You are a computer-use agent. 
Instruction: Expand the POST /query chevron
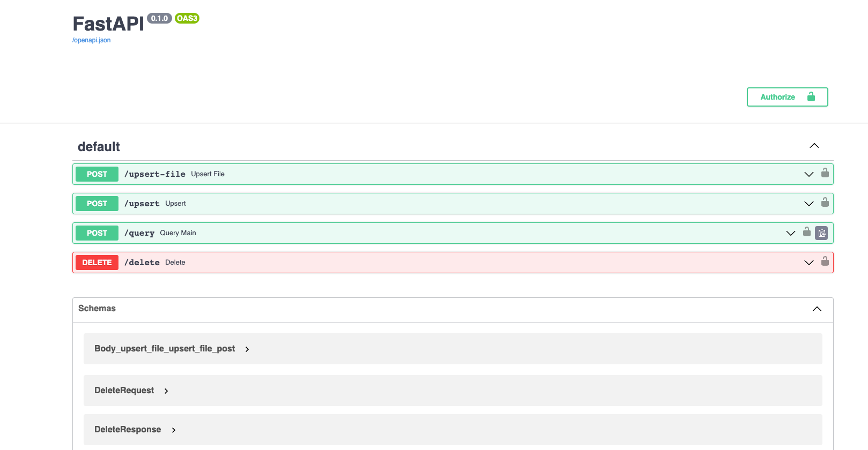coord(791,233)
